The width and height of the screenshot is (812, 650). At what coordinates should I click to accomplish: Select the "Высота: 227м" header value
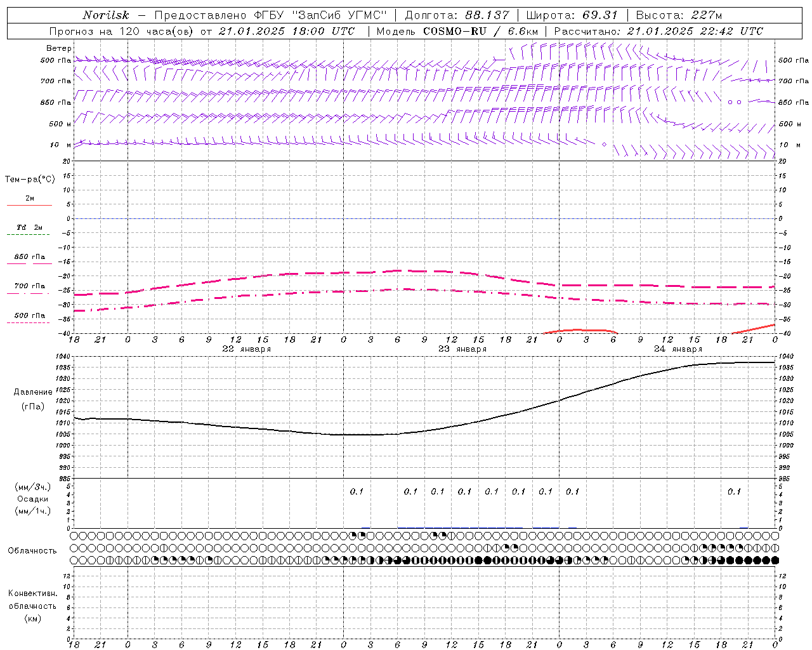pos(679,15)
